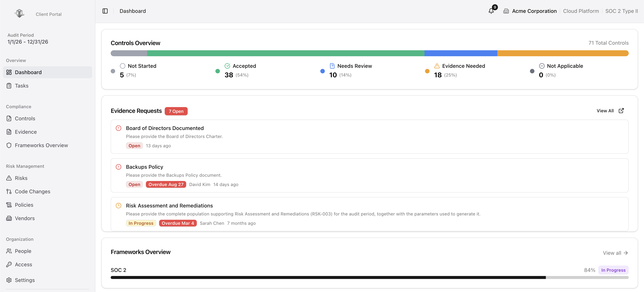Image resolution: width=644 pixels, height=292 pixels.
Task: Click the Board of Directors alert icon
Action: (x=119, y=128)
